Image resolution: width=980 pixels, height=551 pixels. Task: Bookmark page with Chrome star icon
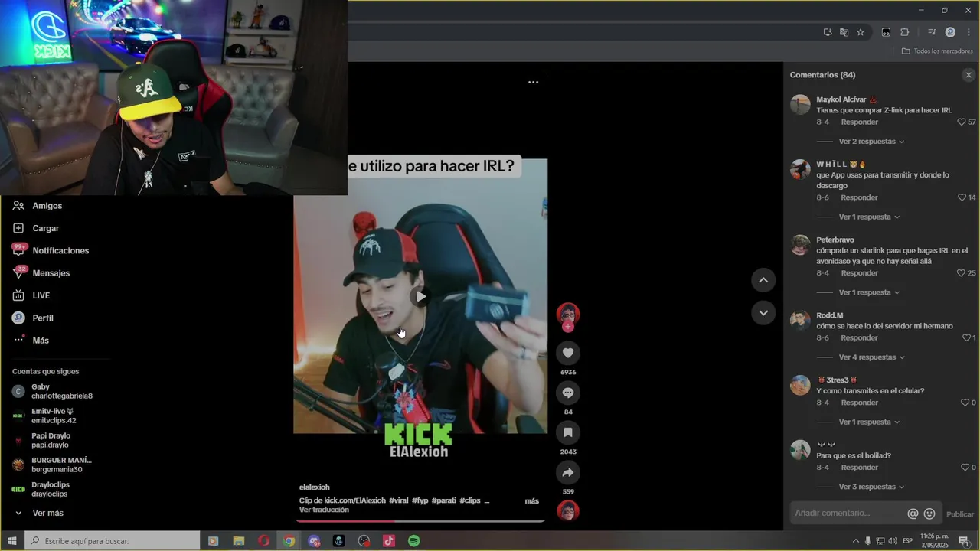[x=861, y=32]
